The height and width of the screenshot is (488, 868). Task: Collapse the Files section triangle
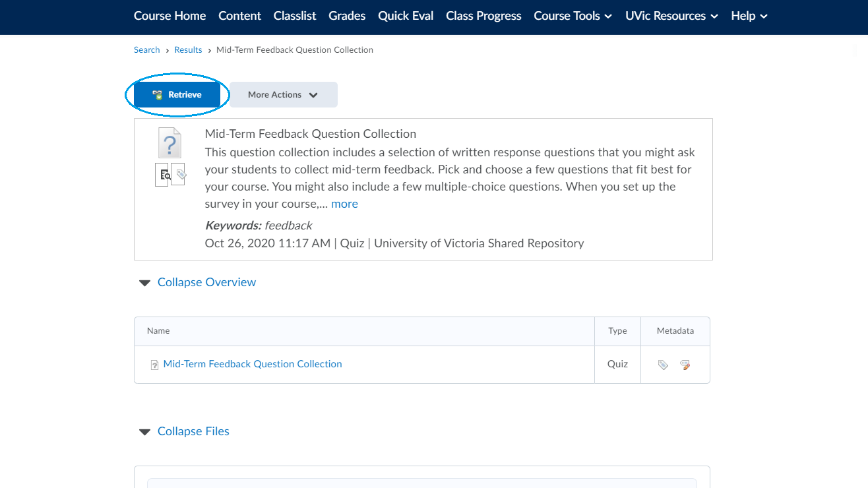144,432
